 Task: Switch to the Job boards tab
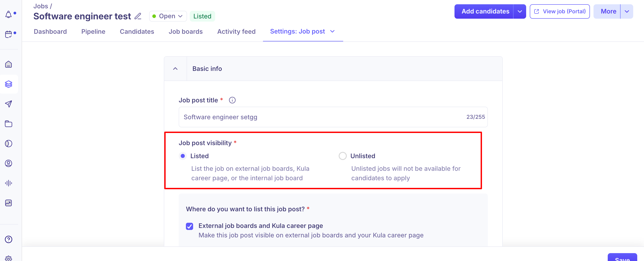185,31
